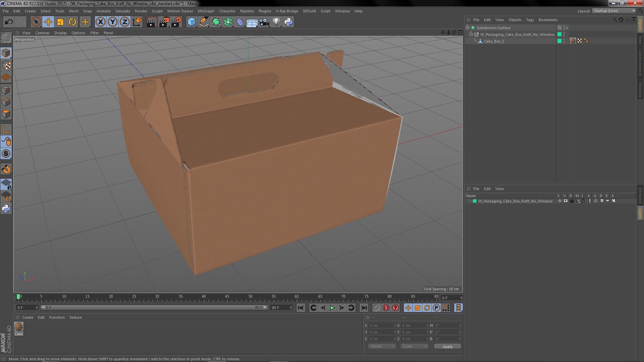Select the Cake material swatch

[19, 326]
